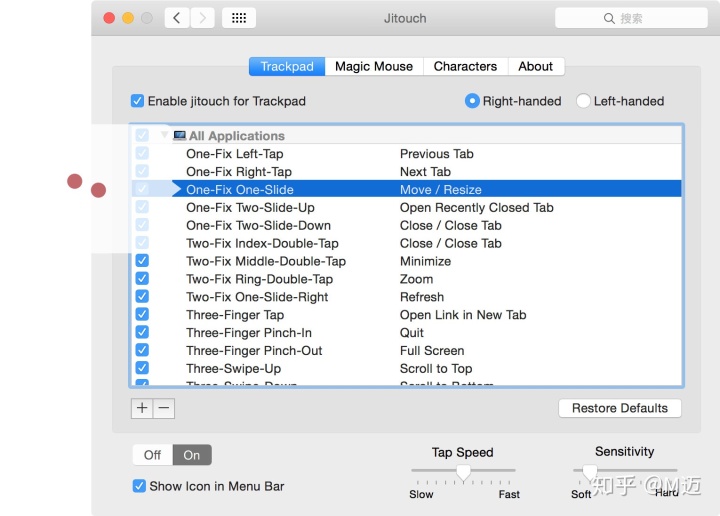Click the Quit action cell
720x516 pixels.
[x=412, y=333]
